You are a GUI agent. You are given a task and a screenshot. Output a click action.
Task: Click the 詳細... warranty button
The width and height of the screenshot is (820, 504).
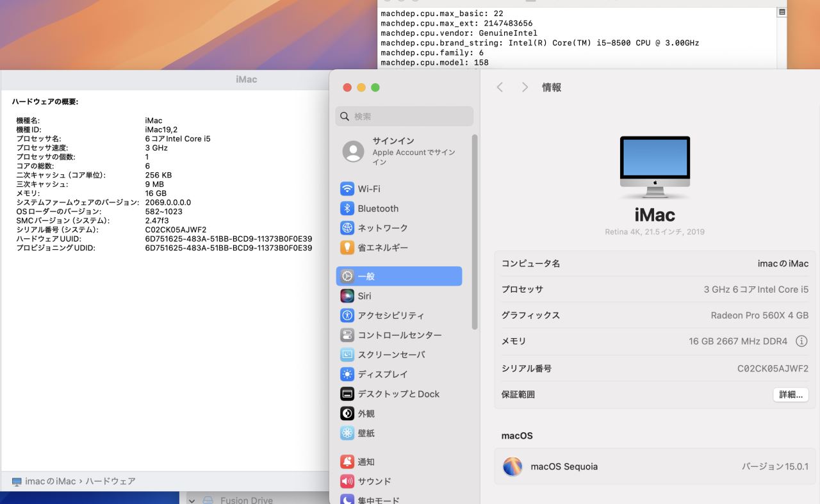click(x=791, y=395)
